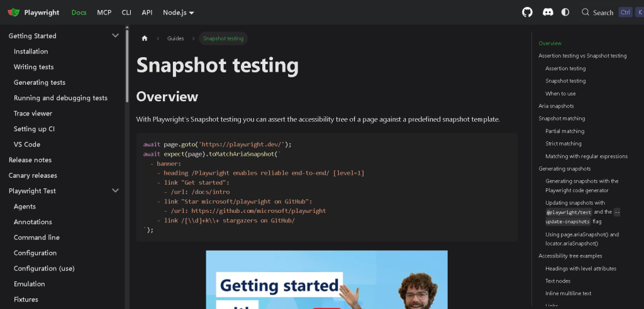Viewport: 644px width, 309px height.
Task: Click the link "Get started" code line
Action: click(193, 183)
